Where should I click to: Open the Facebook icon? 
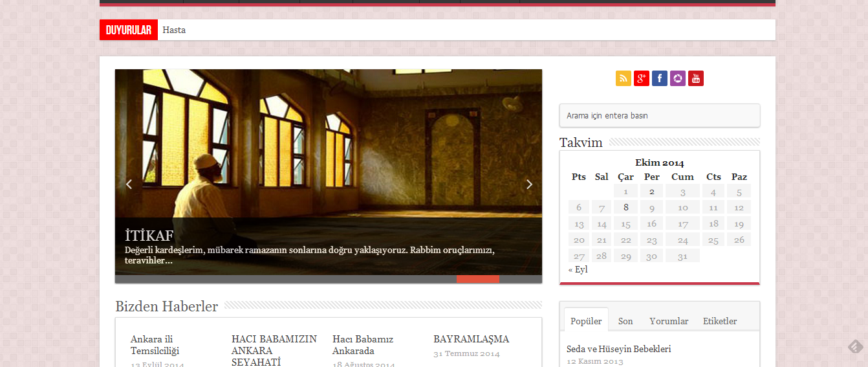tap(659, 78)
